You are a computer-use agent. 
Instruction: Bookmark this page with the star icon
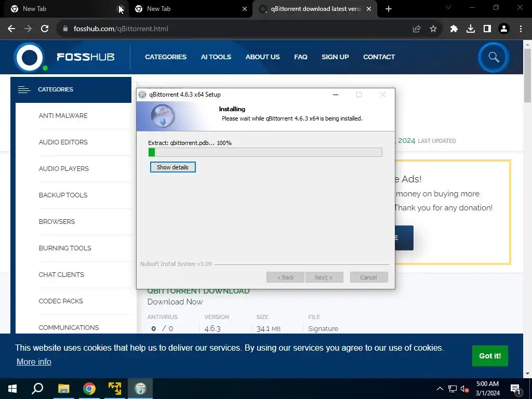(x=433, y=29)
